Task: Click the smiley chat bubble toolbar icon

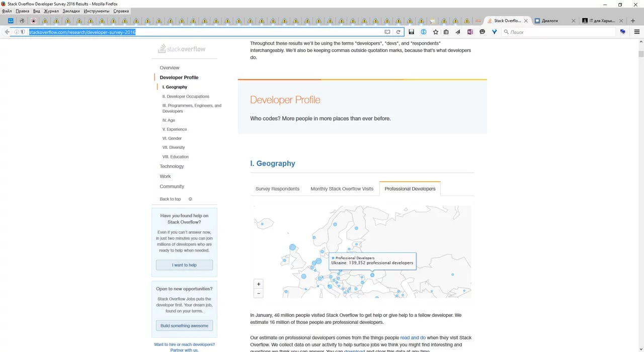Action: 482,32
